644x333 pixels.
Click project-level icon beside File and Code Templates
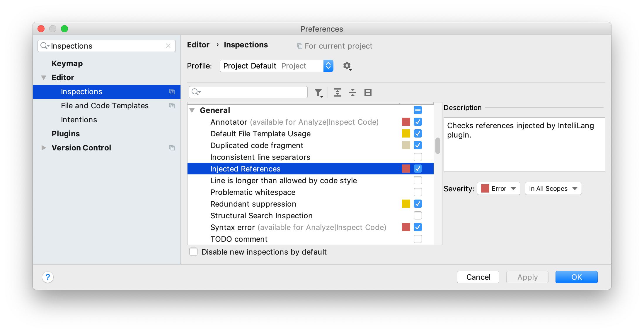(172, 106)
